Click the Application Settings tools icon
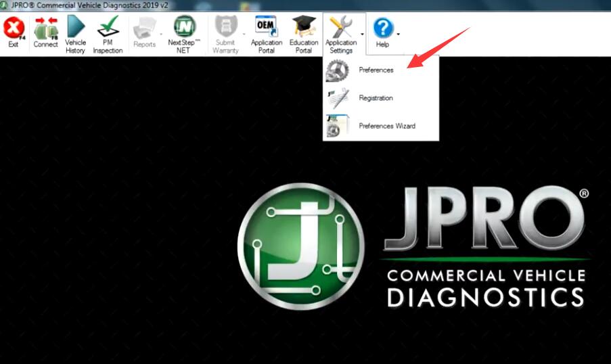This screenshot has width=611, height=364. [x=340, y=26]
